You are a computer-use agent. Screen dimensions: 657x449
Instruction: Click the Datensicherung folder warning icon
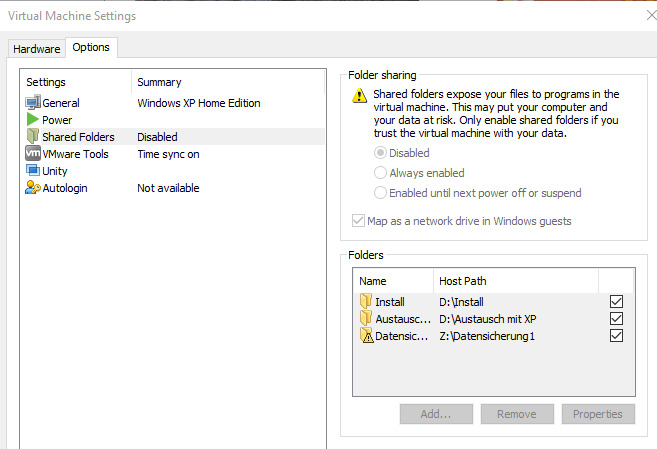coord(365,336)
